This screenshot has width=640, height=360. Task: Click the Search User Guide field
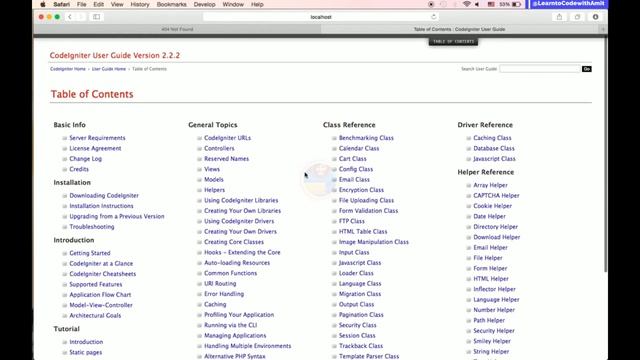pos(540,69)
